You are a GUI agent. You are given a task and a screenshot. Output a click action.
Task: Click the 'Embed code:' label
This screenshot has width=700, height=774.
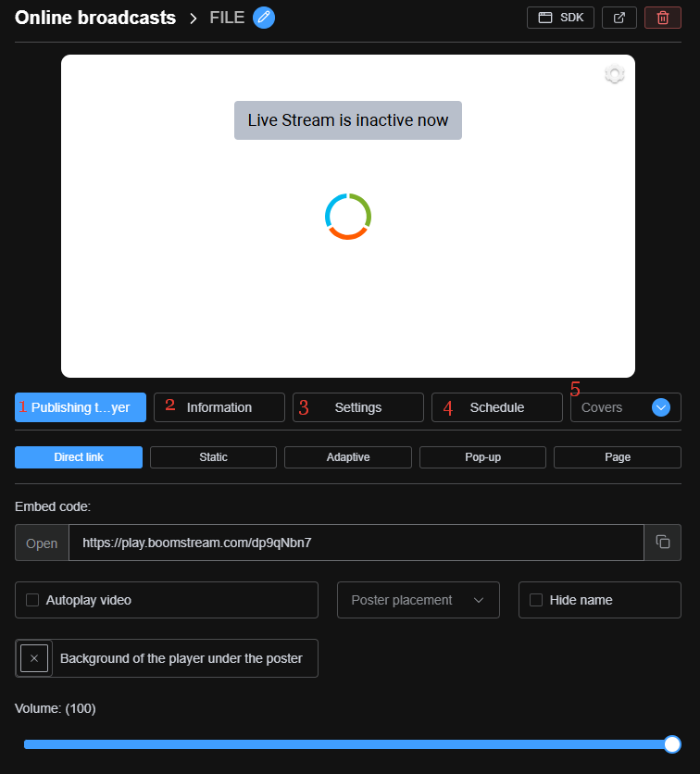tap(53, 506)
